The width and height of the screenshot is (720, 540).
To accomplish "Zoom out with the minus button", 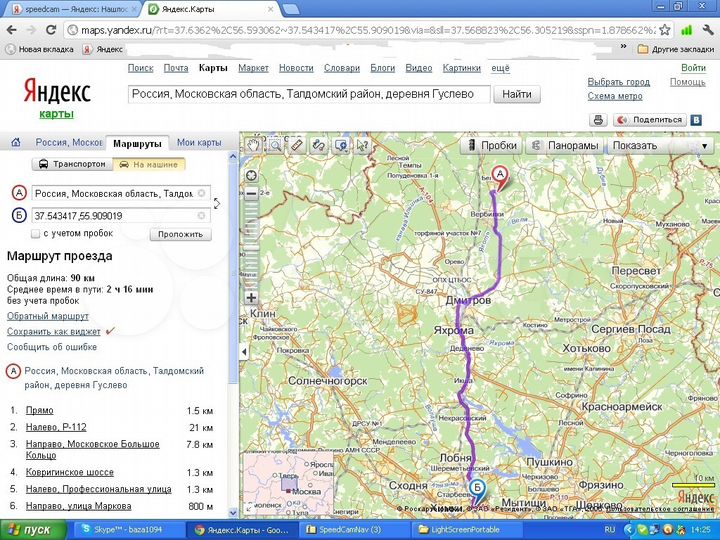I will [x=251, y=194].
